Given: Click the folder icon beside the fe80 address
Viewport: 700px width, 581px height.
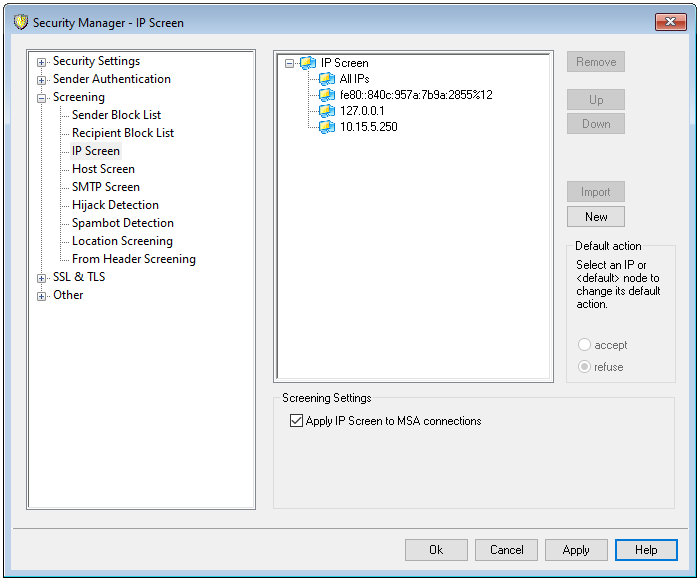Looking at the screenshot, I should pos(327,95).
